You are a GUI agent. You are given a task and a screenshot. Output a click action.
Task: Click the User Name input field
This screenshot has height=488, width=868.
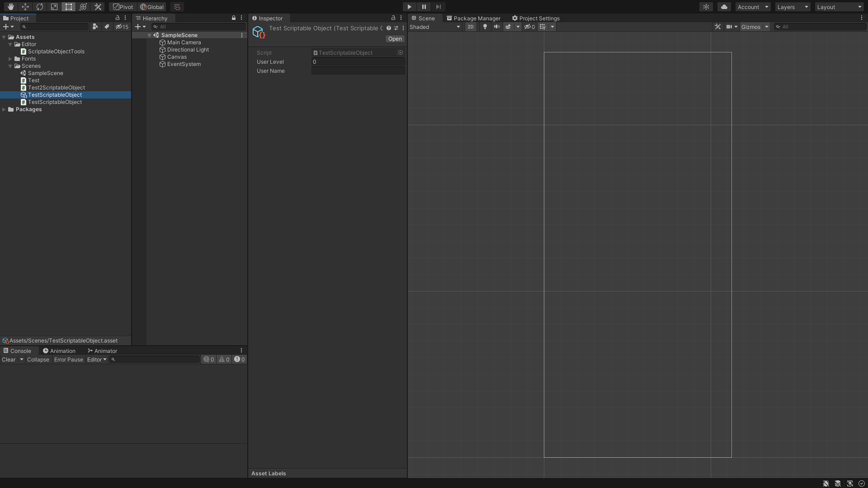pyautogui.click(x=357, y=70)
